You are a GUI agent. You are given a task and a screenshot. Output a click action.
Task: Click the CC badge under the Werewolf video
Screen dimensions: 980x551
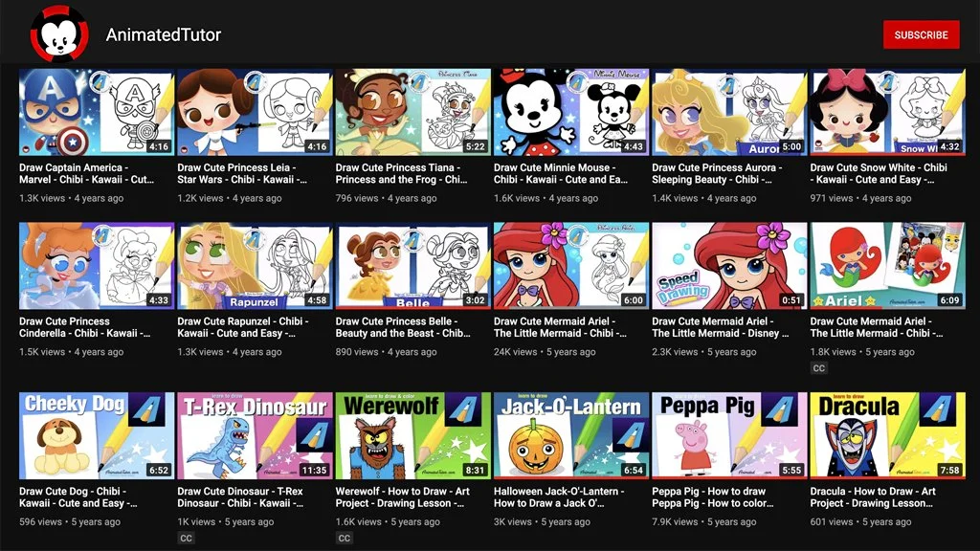point(344,538)
